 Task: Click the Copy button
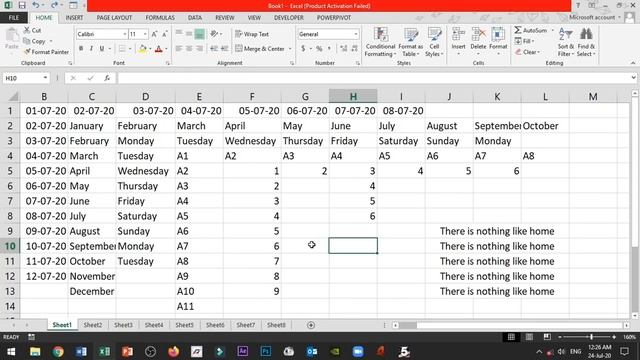tap(35, 41)
